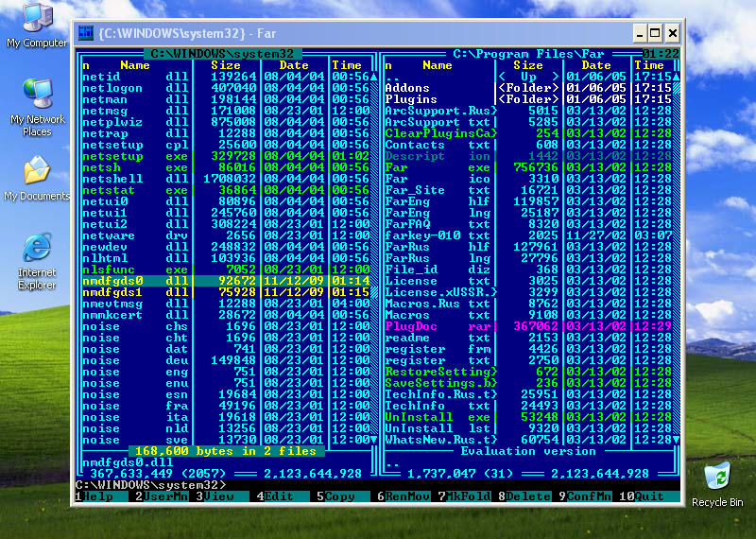Select the nmdfgds0 dll file
The height and width of the screenshot is (539, 756).
[x=226, y=281]
